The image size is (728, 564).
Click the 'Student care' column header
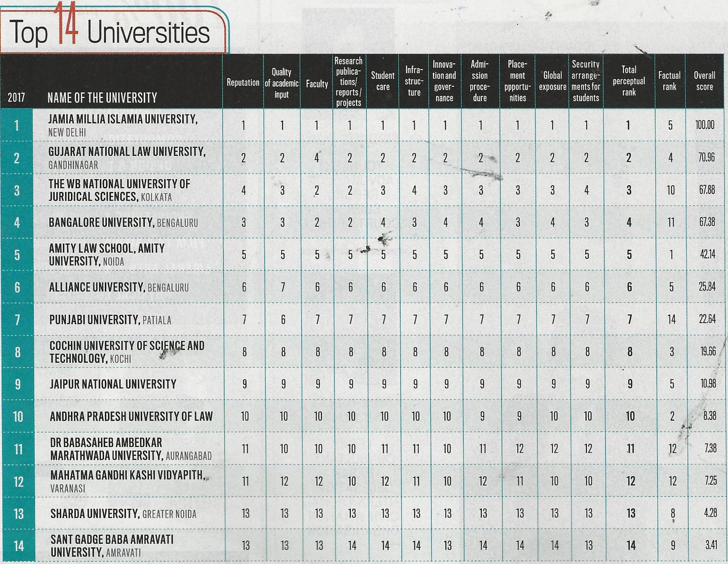pyautogui.click(x=383, y=81)
